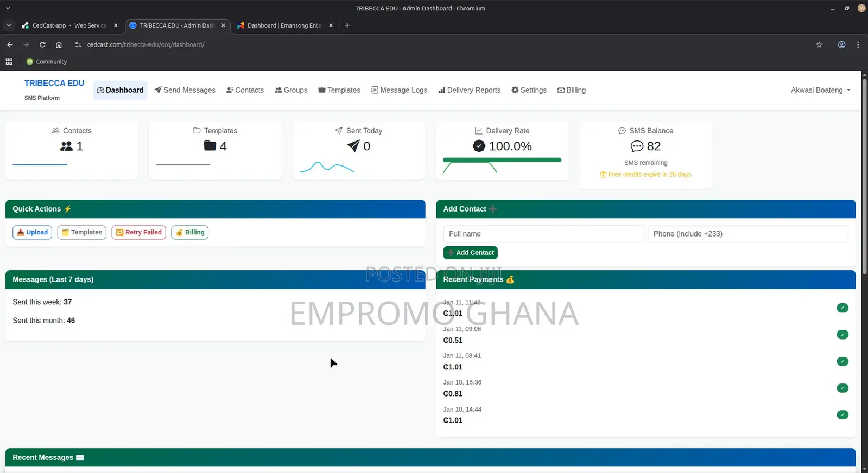Open a new tab with plus icon
868x473 pixels.
click(x=347, y=25)
